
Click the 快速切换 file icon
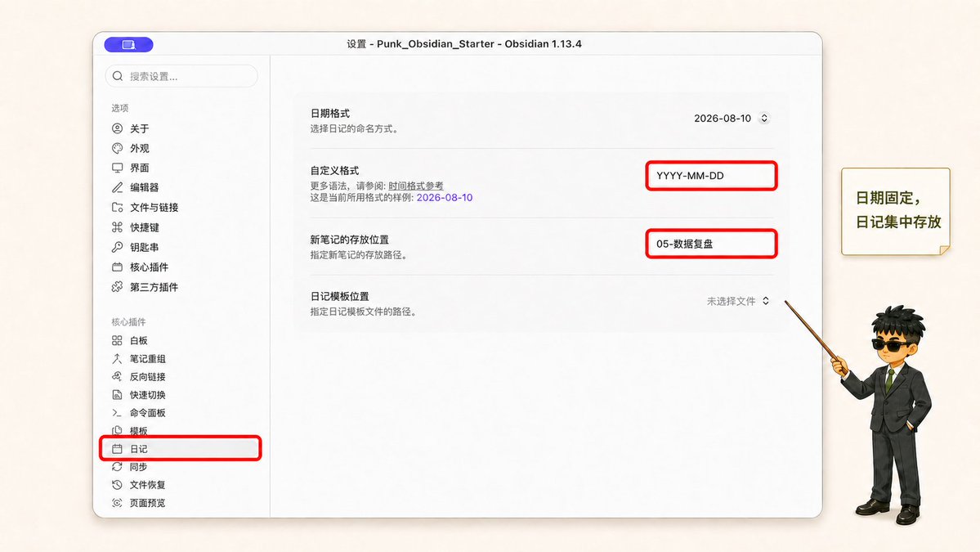117,394
